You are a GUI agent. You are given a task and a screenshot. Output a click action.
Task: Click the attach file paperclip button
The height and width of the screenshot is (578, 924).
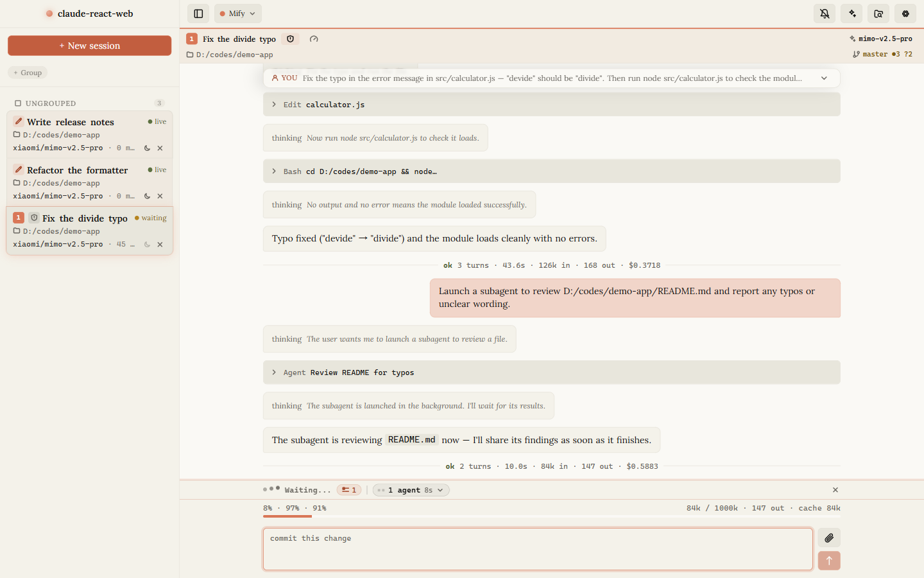click(x=829, y=538)
